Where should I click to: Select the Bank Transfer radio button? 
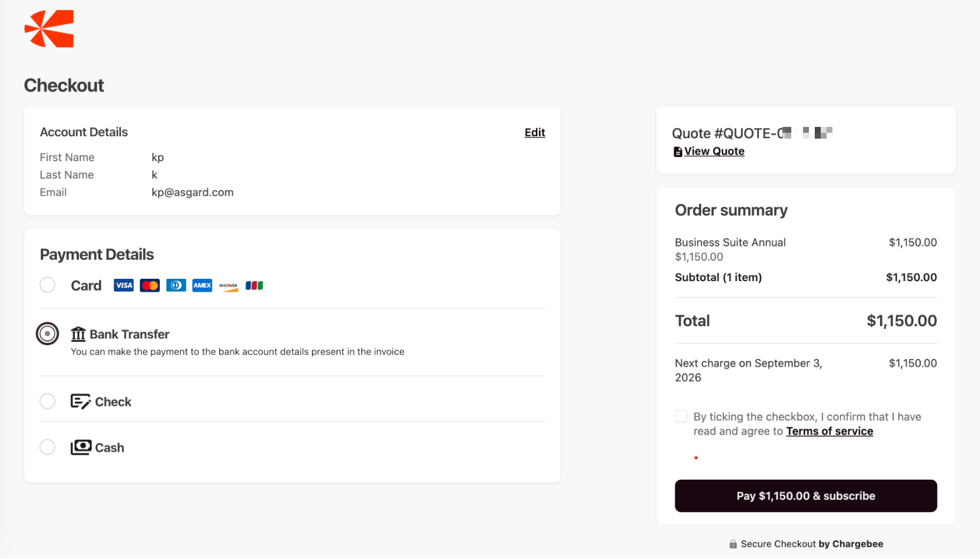[48, 334]
